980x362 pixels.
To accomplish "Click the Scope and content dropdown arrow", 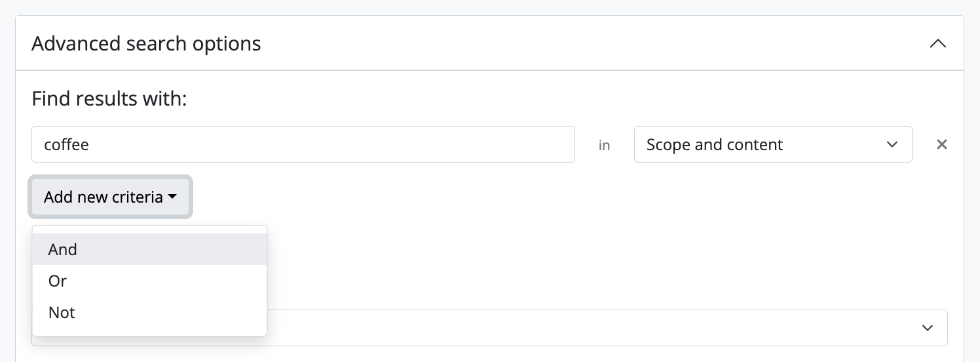I will pos(892,145).
